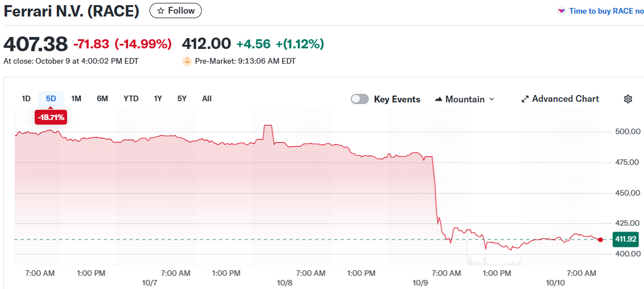644x289 pixels.
Task: Follow Ferrari N.V. stock
Action: click(x=175, y=11)
